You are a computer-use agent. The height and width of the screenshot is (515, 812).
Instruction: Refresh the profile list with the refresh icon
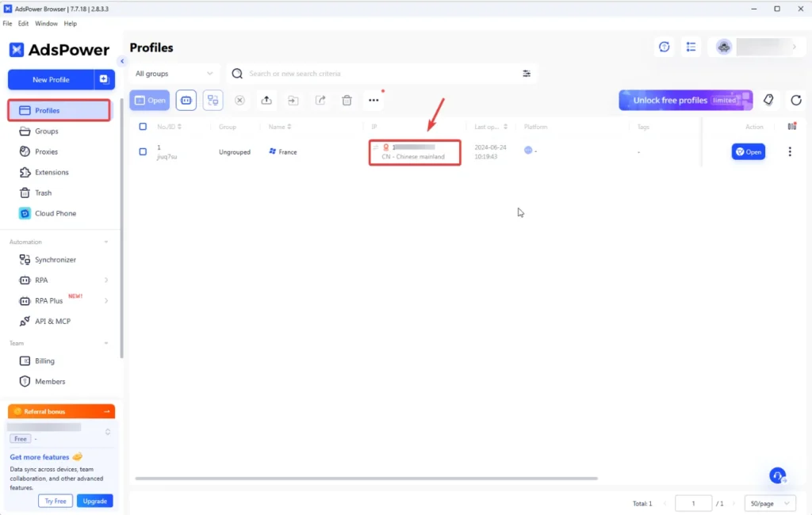click(796, 100)
